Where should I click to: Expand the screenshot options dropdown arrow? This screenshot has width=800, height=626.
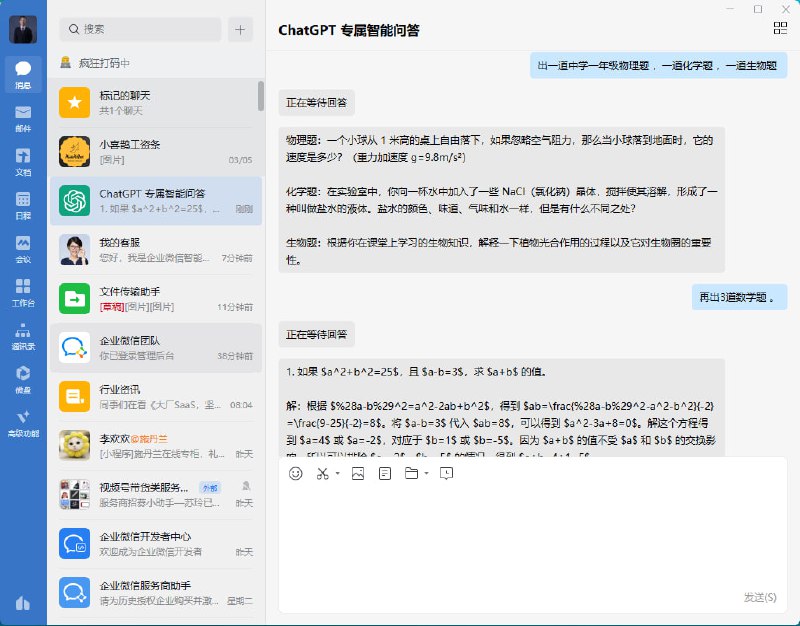(x=338, y=473)
